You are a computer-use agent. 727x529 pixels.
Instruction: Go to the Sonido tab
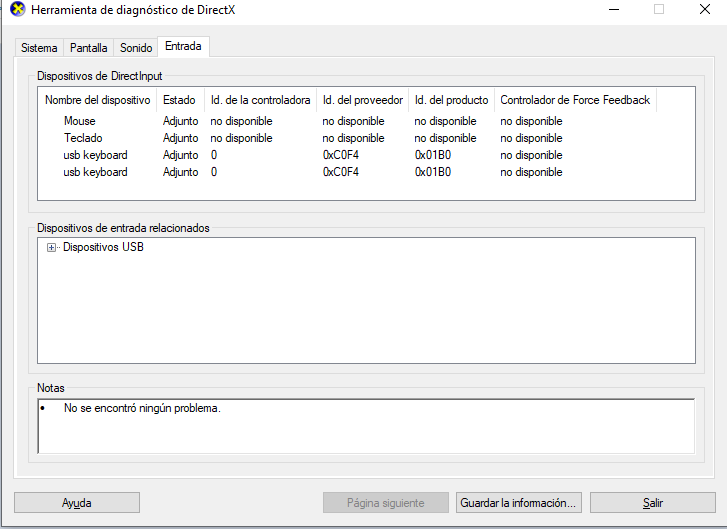click(136, 48)
